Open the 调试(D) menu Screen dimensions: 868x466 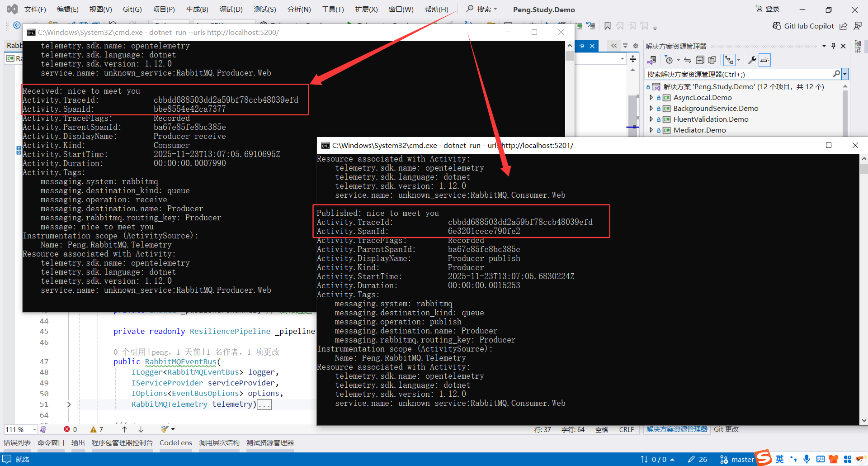[x=231, y=10]
